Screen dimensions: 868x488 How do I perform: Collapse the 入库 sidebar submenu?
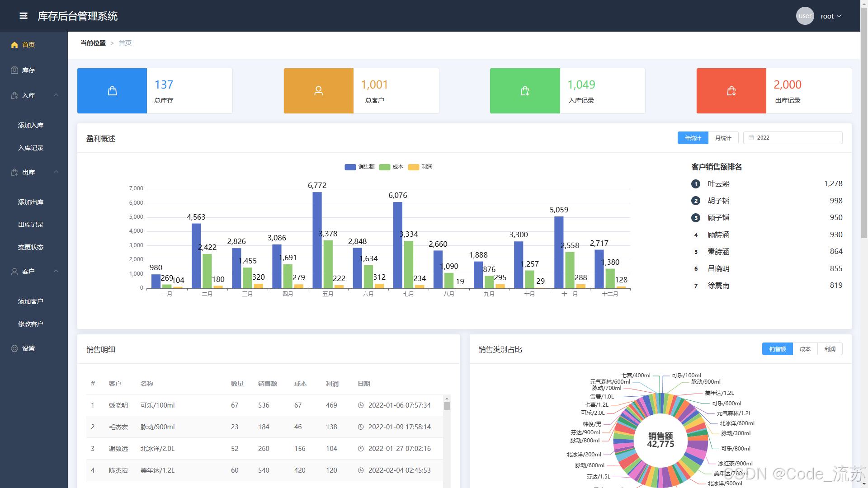[x=56, y=95]
